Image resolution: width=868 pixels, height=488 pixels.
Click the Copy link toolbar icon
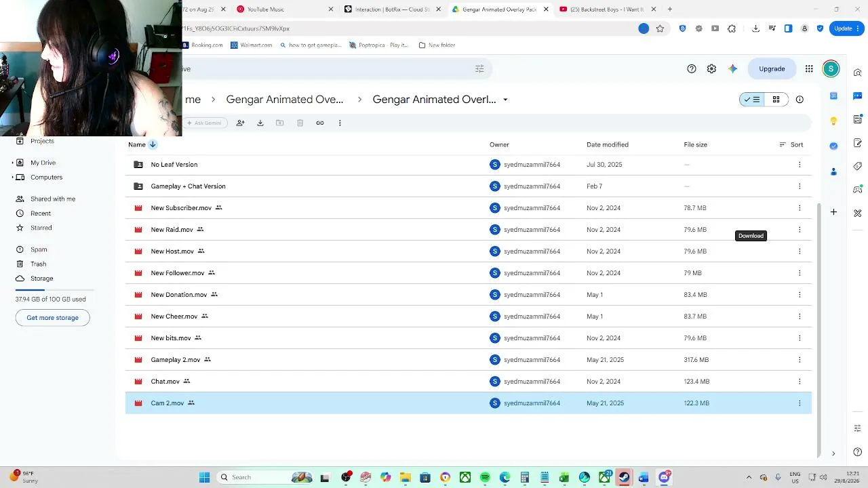(320, 123)
